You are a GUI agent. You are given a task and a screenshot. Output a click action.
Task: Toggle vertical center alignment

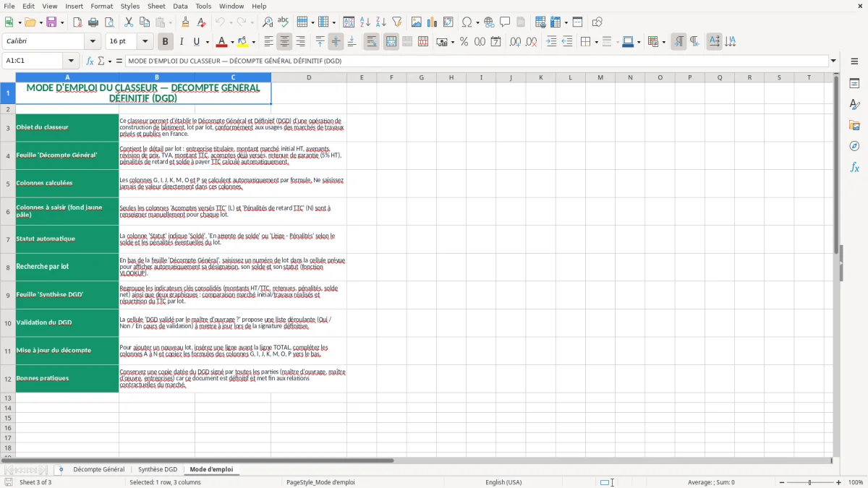336,42
